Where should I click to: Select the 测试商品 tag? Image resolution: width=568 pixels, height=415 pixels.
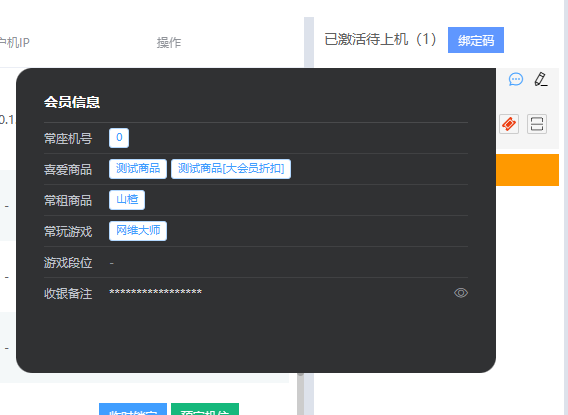138,169
